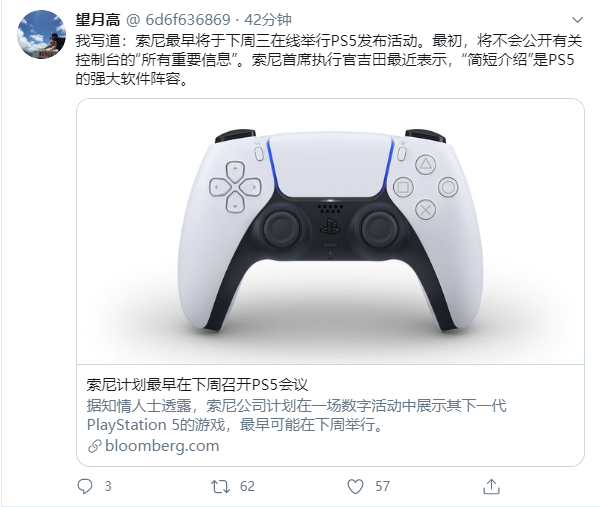Click the PlayStation logo on the controller image
Image resolution: width=600 pixels, height=507 pixels.
(331, 226)
